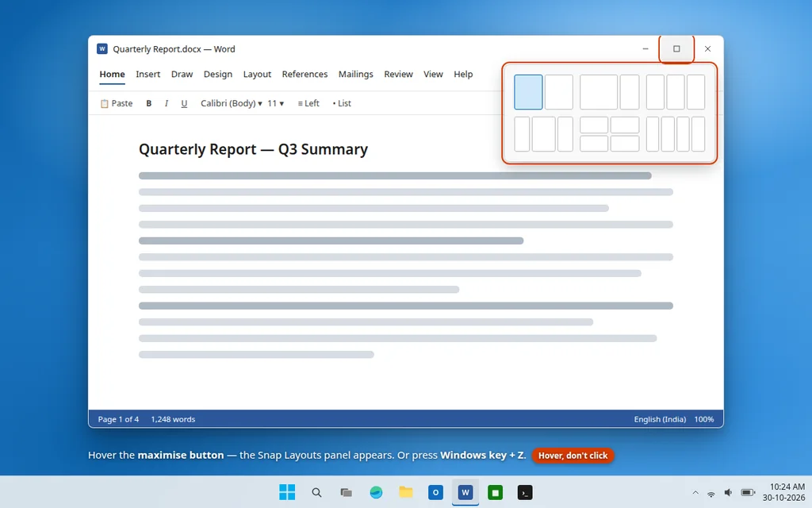This screenshot has width=812, height=508.
Task: Select bottom-right quadrant of the four-quadrant snap layout
Action: pos(625,144)
